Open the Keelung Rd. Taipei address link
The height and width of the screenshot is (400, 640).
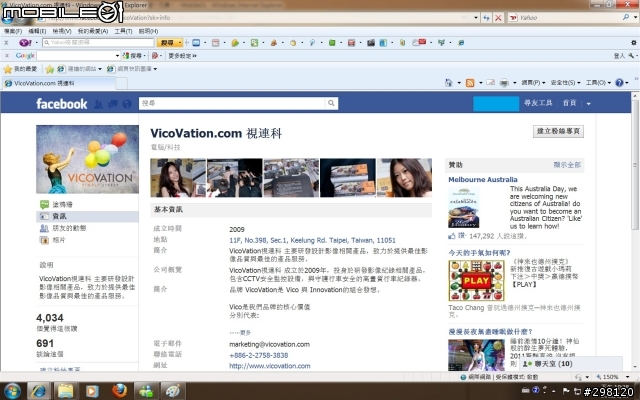(x=312, y=240)
